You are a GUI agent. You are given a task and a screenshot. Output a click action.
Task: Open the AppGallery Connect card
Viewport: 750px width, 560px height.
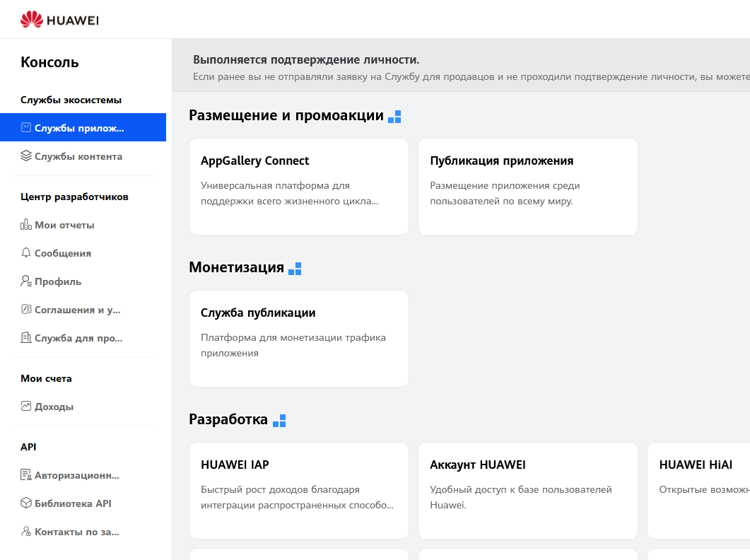point(298,187)
